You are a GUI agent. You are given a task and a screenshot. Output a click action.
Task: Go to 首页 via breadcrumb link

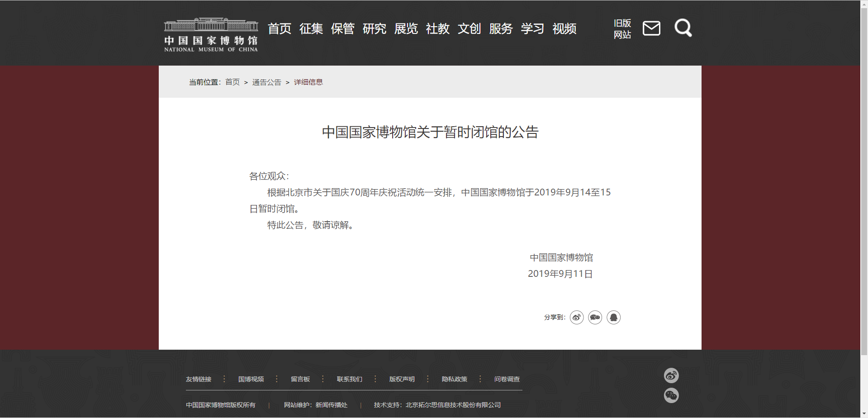[x=232, y=82]
